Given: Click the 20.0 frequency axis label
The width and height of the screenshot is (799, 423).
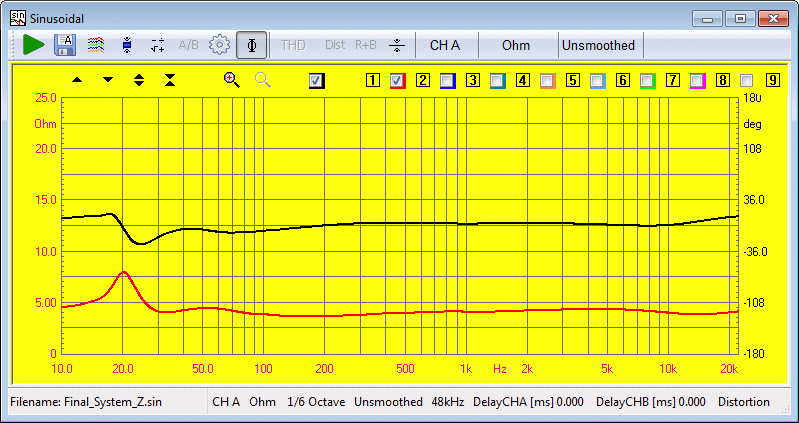Looking at the screenshot, I should pyautogui.click(x=122, y=368).
